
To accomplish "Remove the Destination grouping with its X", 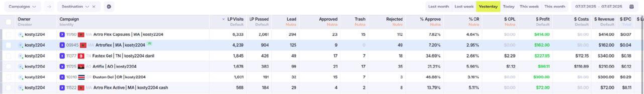I will pyautogui.click(x=94, y=7).
